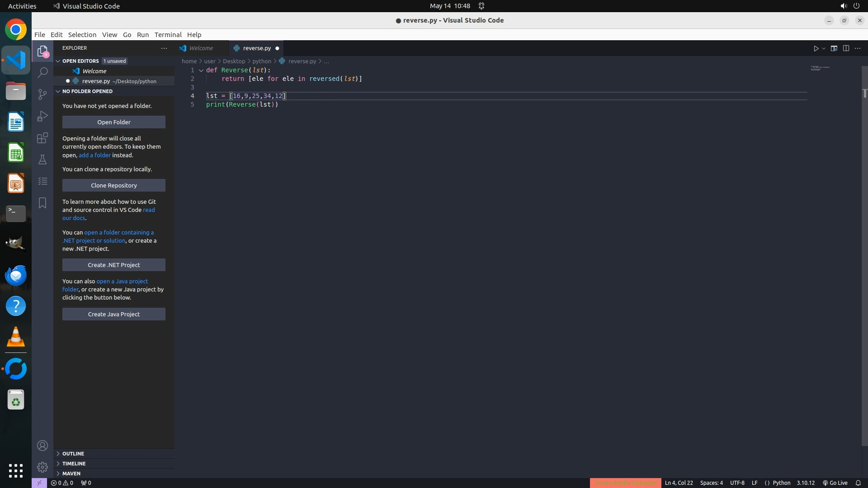868x488 pixels.
Task: Open the Accounts icon in activity bar
Action: tap(42, 446)
